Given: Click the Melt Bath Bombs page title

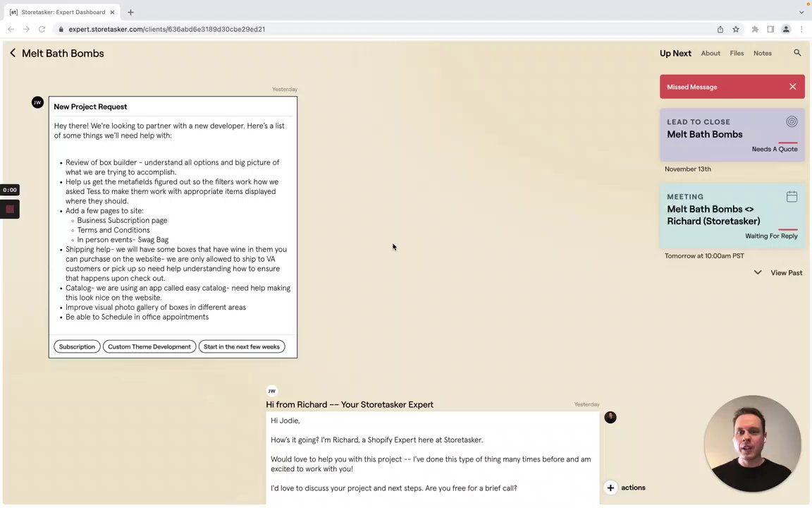Looking at the screenshot, I should click(63, 53).
